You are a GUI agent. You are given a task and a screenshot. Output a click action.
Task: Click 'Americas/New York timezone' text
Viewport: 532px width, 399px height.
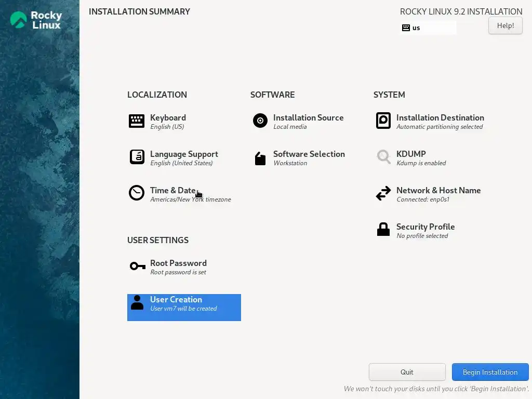[190, 199]
